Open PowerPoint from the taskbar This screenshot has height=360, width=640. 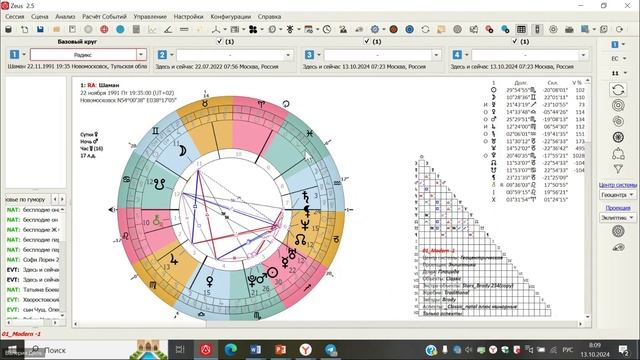coord(280,350)
